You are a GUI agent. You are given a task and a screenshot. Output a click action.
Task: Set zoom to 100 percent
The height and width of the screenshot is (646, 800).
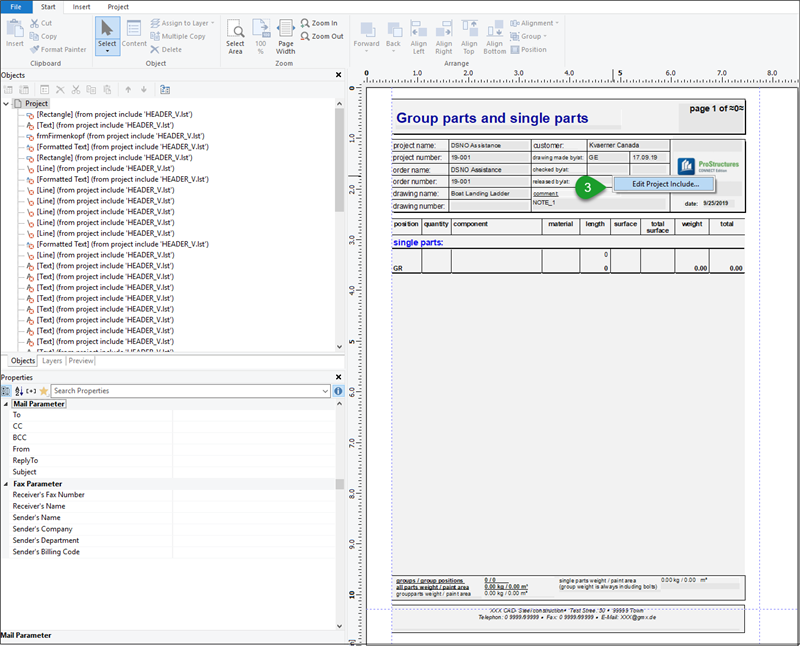tap(260, 34)
